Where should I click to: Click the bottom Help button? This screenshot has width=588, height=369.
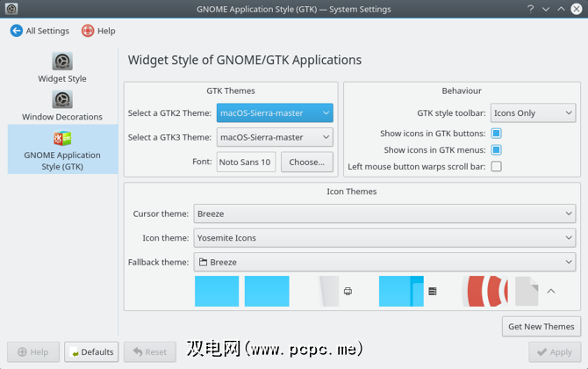point(33,351)
